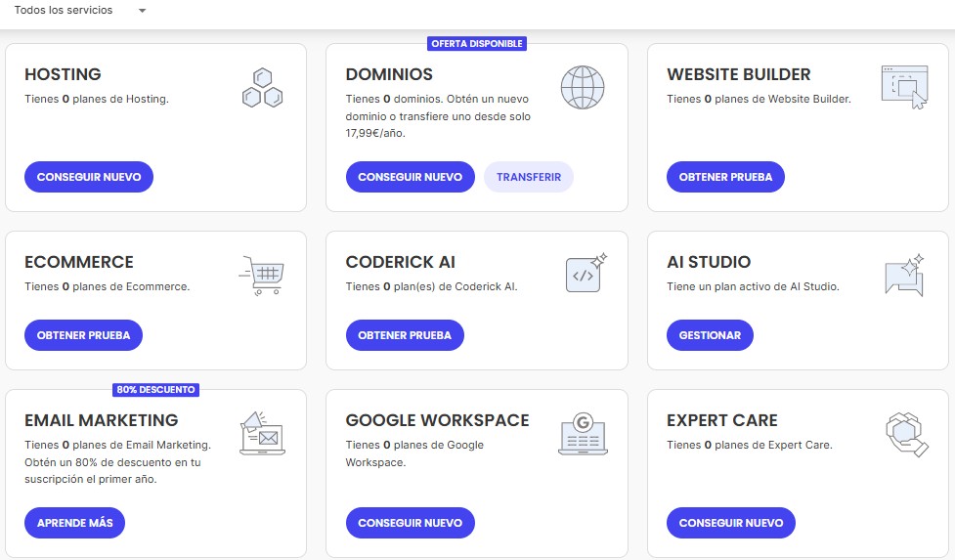Click text 'Tienes 0 planes de Expert Care.'
This screenshot has width=955, height=560.
[750, 445]
